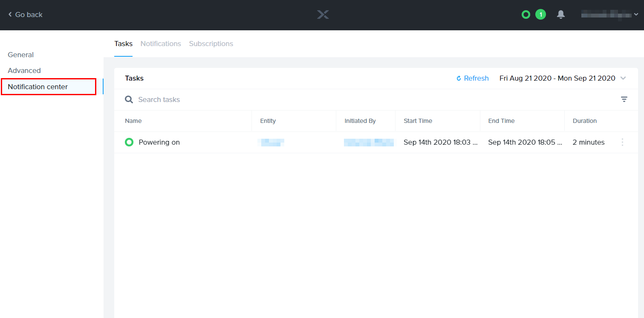Sort by the Entity column header
The height and width of the screenshot is (318, 644).
268,121
